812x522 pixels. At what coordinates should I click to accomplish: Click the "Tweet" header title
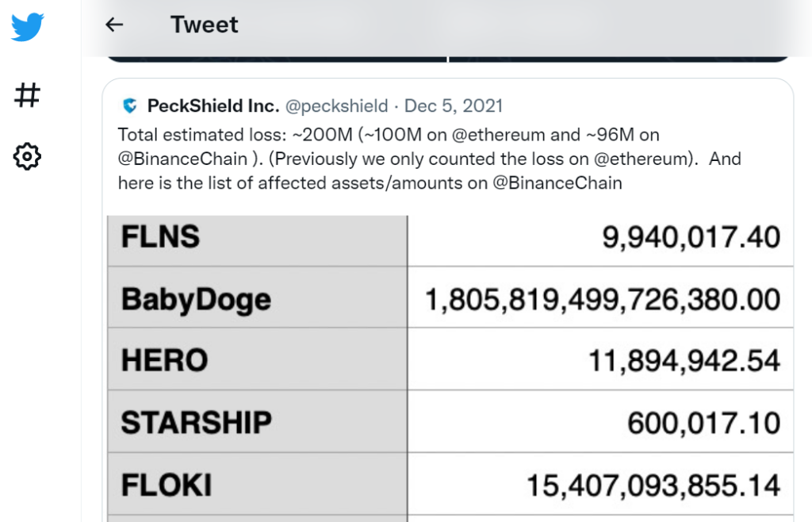point(205,25)
